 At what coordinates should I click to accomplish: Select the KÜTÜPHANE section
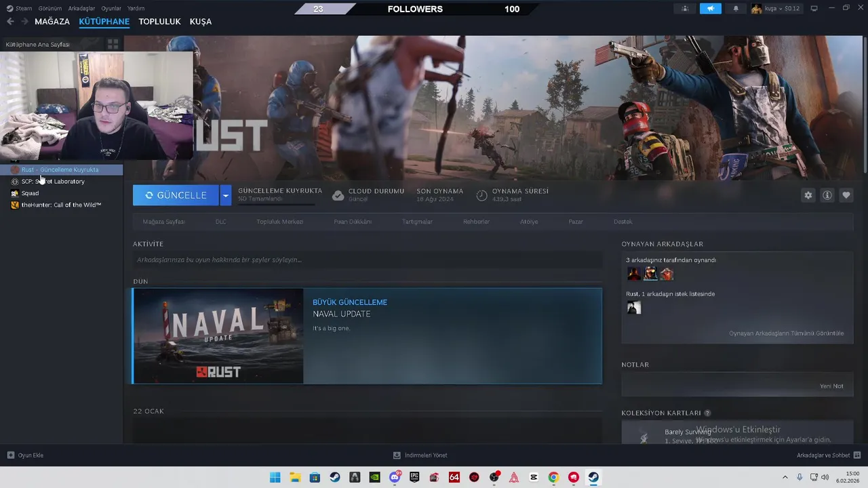[104, 22]
